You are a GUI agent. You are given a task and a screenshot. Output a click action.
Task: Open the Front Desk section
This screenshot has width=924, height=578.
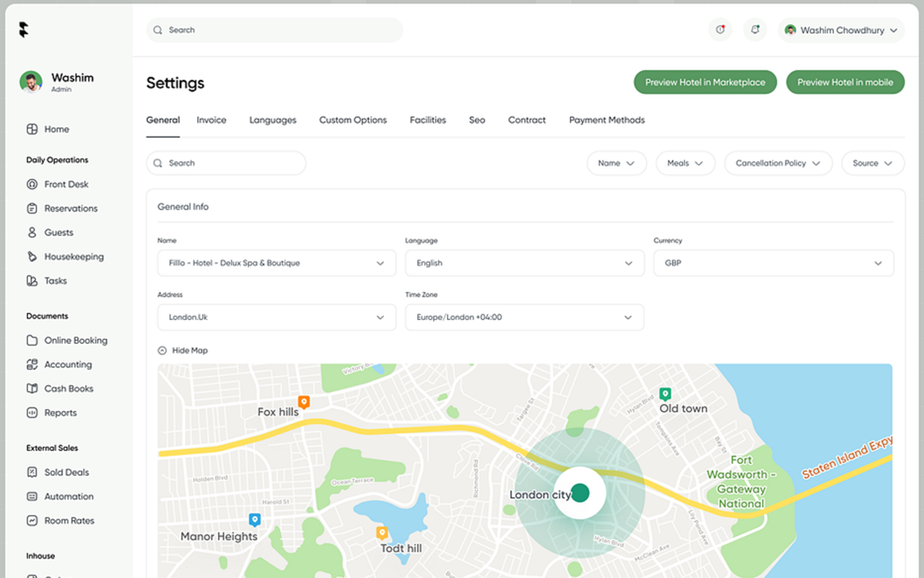click(x=66, y=184)
